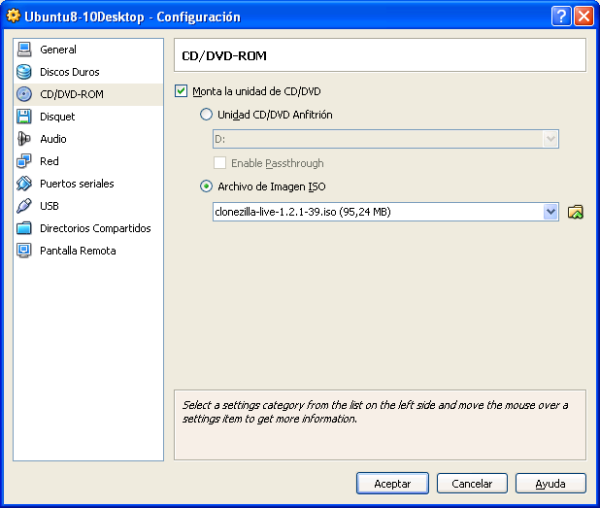
Task: Select Unidad CD/DVD Anfitrión radio button
Action: [x=207, y=115]
